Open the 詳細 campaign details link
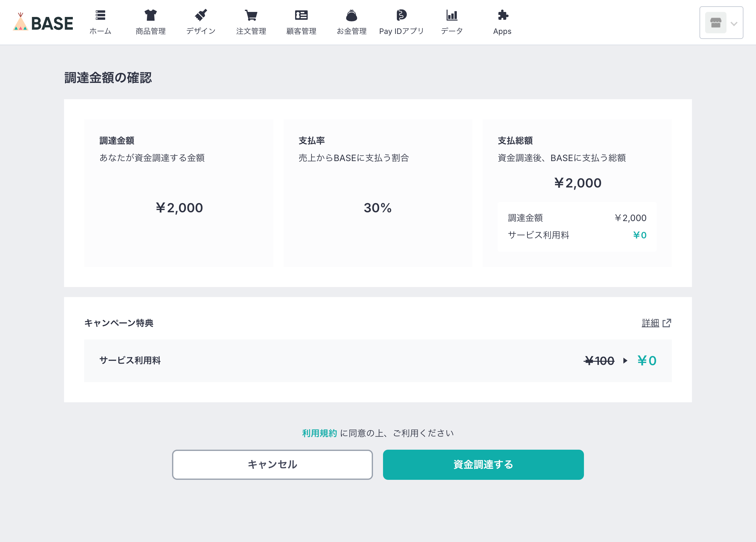Image resolution: width=756 pixels, height=542 pixels. (x=650, y=323)
